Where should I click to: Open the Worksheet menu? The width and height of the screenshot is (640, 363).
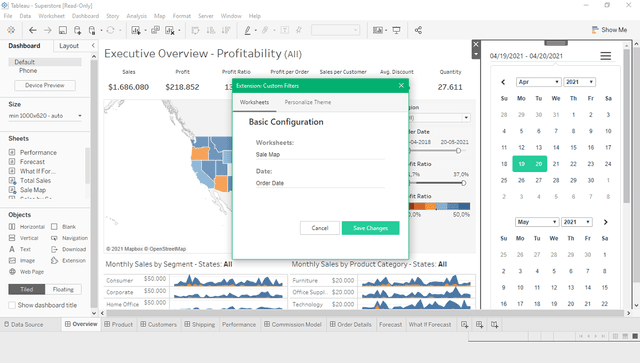coord(51,16)
